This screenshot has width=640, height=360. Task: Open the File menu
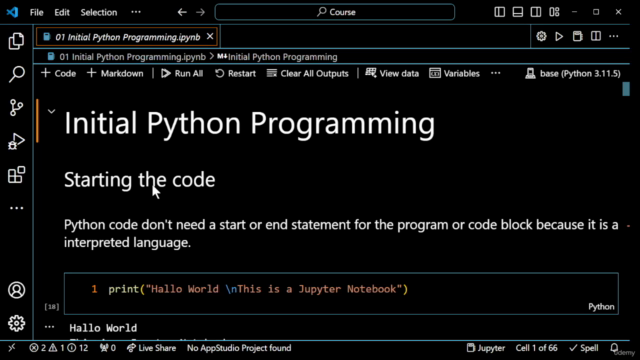pos(36,12)
